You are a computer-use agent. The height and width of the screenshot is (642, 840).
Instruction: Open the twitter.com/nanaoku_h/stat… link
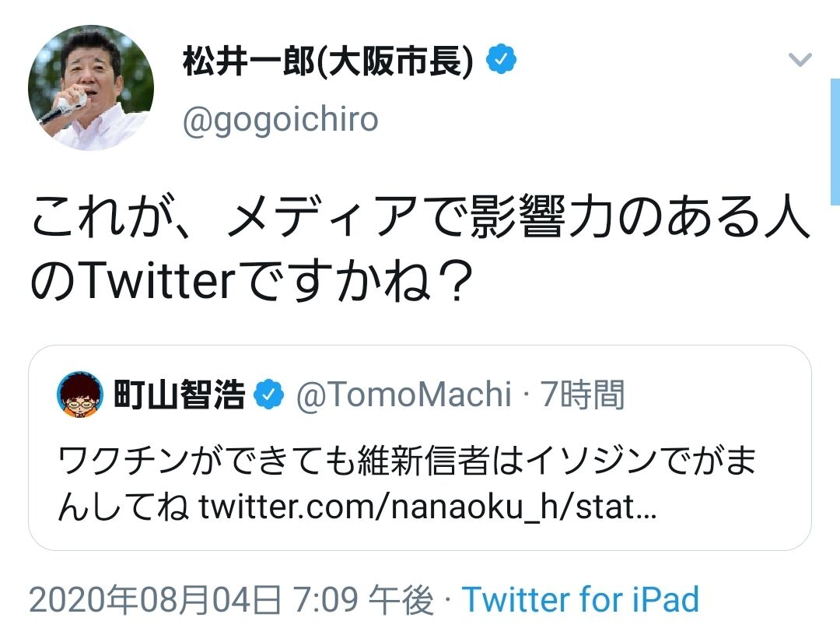tap(429, 508)
